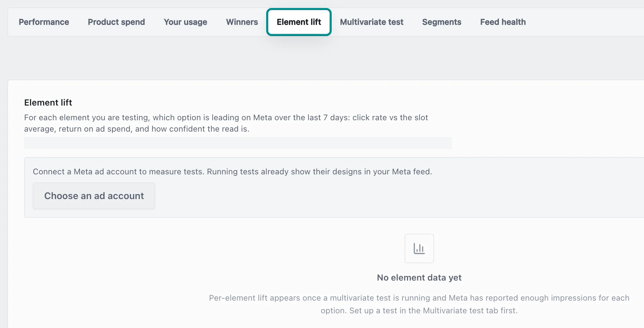Click the 'Per-element lift appears once' description
The height and width of the screenshot is (328, 644).
pyautogui.click(x=419, y=304)
